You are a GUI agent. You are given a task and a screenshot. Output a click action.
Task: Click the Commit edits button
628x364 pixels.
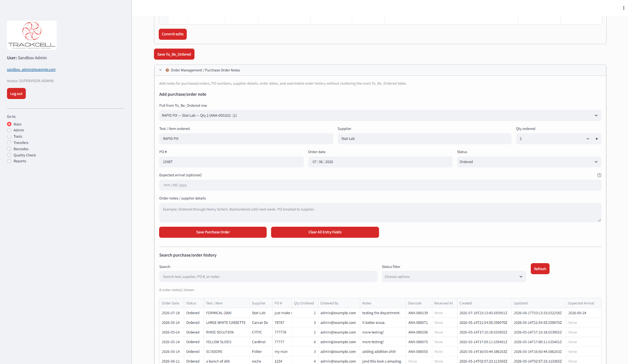[173, 34]
